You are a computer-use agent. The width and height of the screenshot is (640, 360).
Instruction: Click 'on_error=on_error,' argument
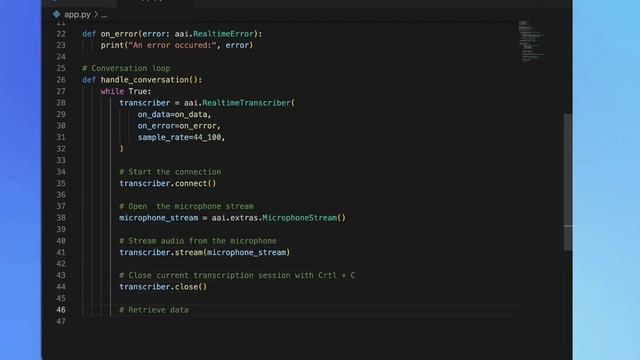(179, 126)
